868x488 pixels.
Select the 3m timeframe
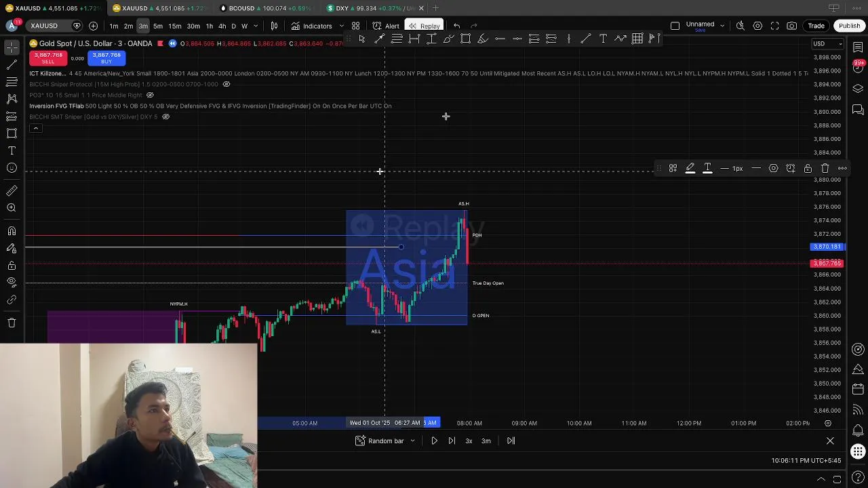pyautogui.click(x=143, y=26)
